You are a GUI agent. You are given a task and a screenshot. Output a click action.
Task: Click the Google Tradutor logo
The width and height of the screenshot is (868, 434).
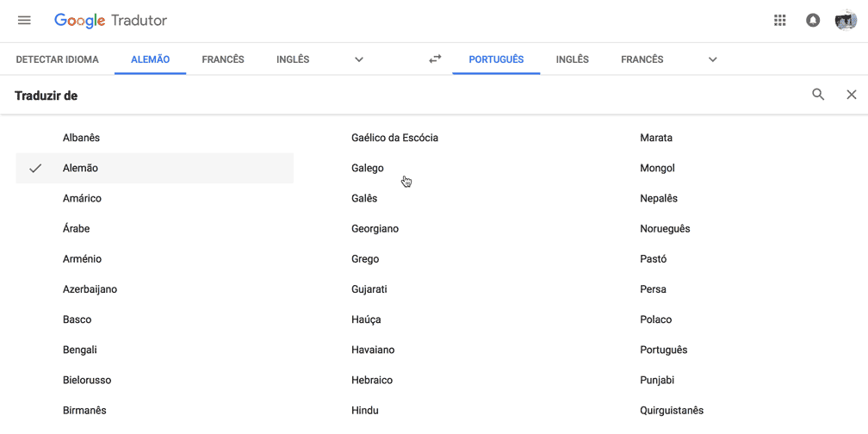111,21
